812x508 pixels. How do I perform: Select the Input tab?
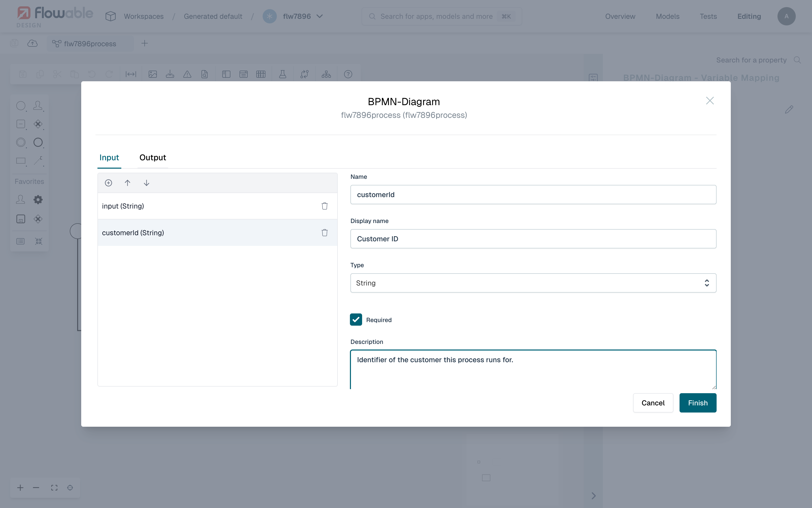(109, 157)
